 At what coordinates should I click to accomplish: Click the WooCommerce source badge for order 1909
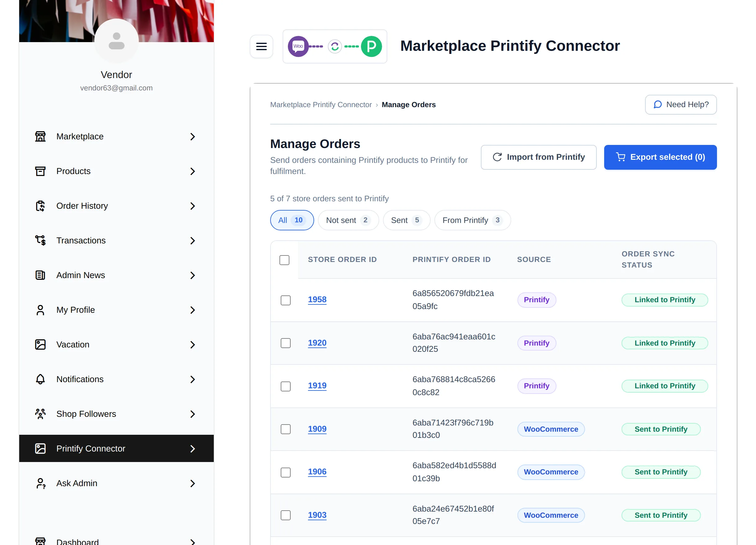551,429
